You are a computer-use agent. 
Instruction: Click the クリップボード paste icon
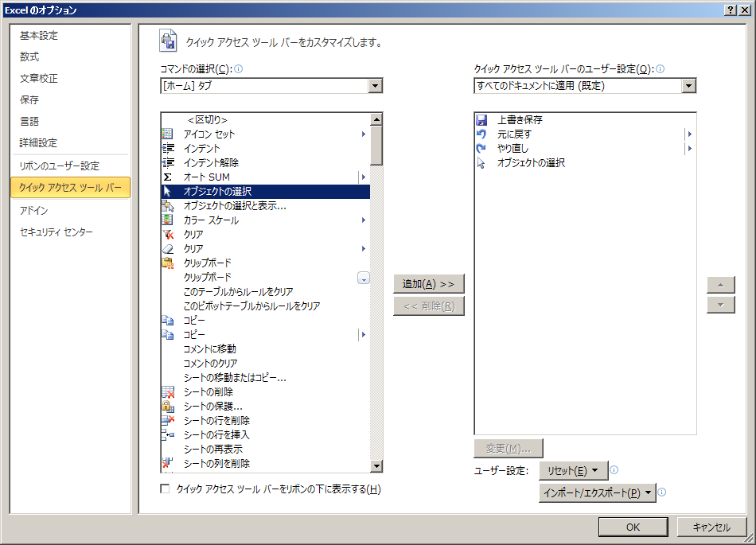(167, 263)
